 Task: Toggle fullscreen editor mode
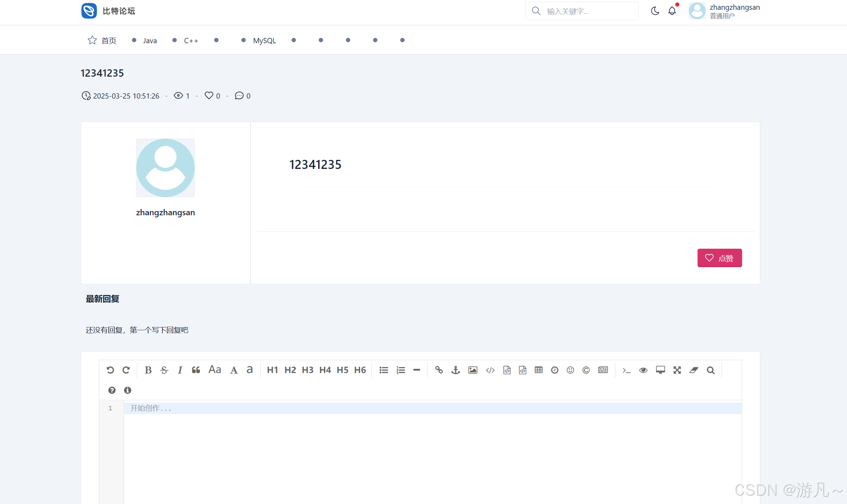tap(677, 370)
